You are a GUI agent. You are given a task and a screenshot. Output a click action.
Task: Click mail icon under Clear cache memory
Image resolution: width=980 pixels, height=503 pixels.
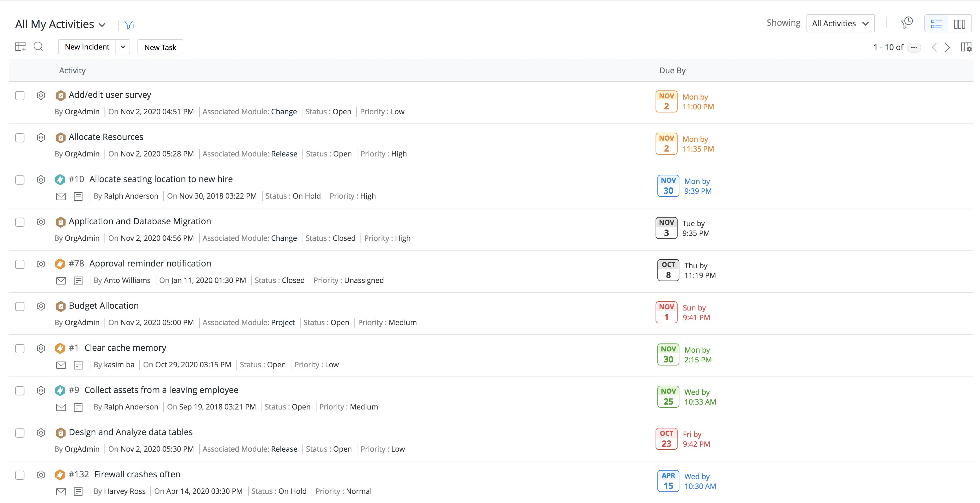(61, 365)
